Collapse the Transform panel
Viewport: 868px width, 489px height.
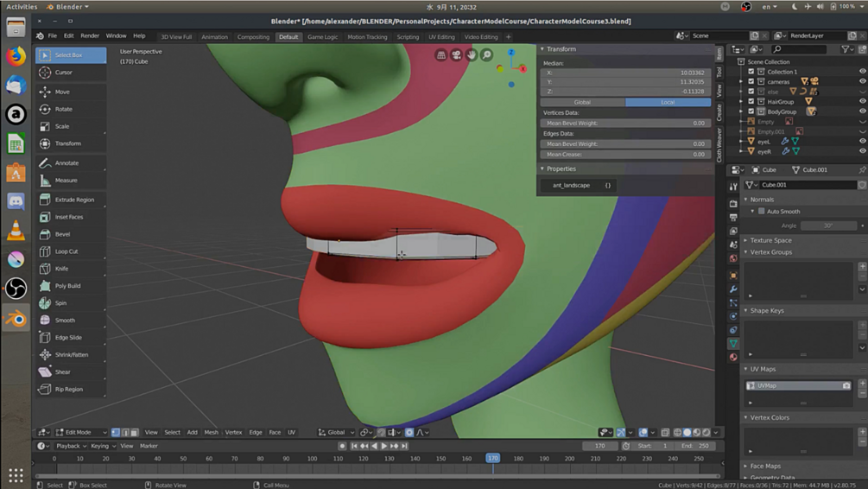[x=542, y=48]
